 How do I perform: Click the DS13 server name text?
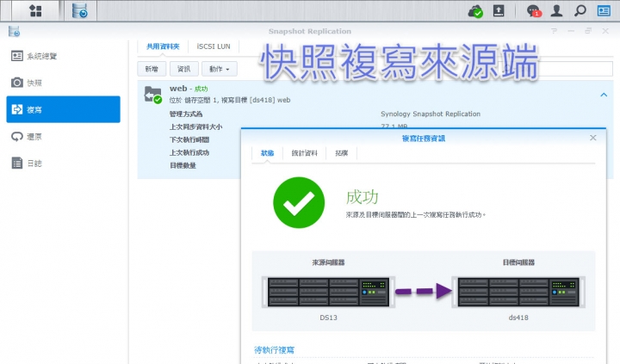[328, 318]
